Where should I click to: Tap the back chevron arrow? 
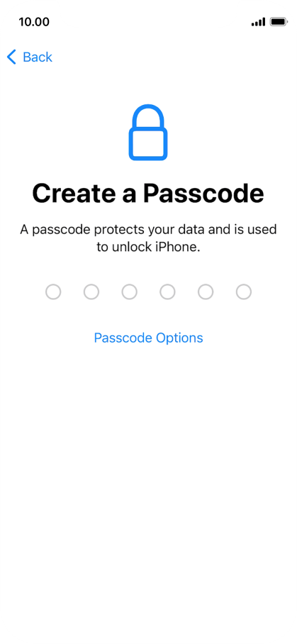point(11,57)
